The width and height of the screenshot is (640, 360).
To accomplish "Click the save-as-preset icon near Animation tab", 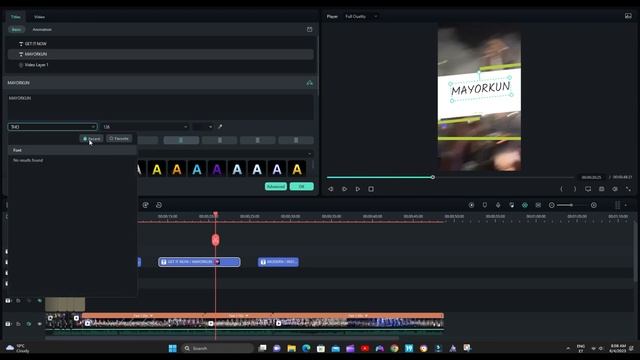I will 309,29.
